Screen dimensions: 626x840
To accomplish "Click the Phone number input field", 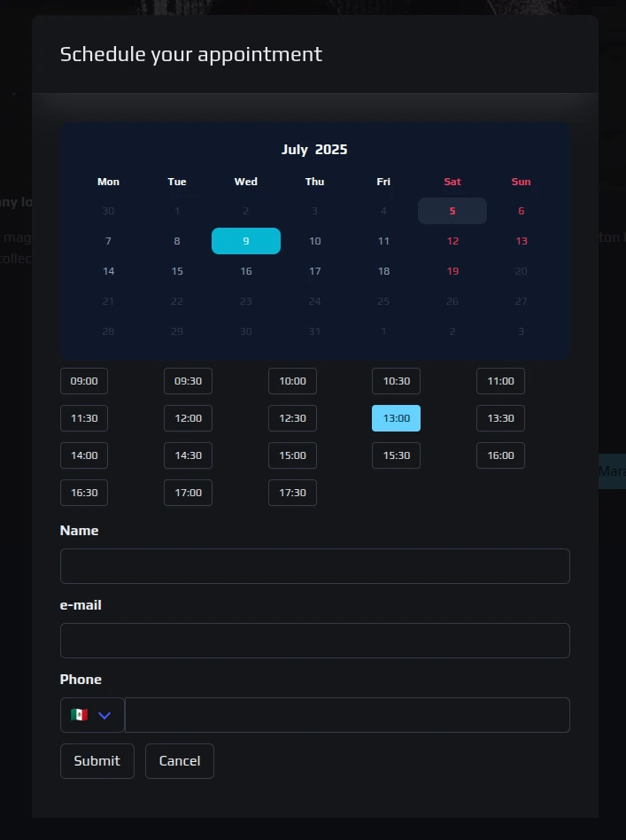I will (346, 715).
